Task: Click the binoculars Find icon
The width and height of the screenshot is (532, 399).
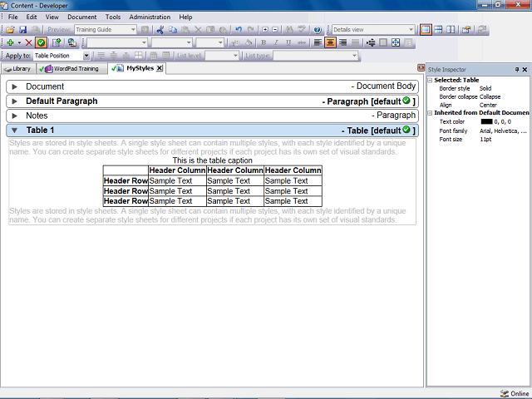Action: [x=289, y=30]
